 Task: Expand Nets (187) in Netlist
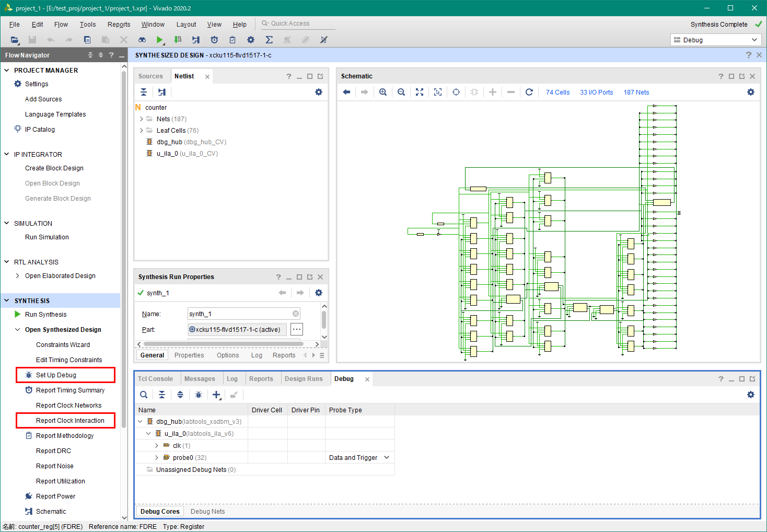[141, 119]
